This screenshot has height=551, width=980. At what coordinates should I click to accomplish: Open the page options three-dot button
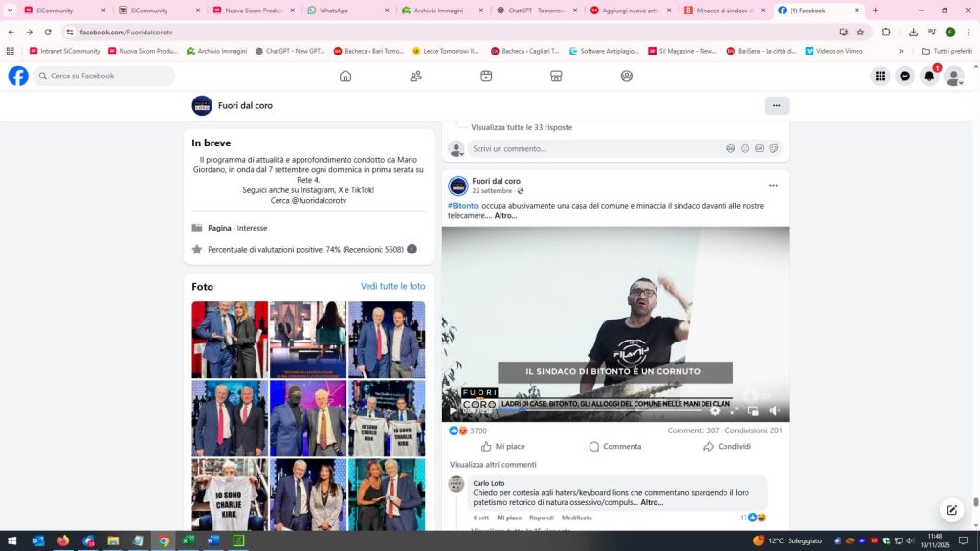point(776,106)
